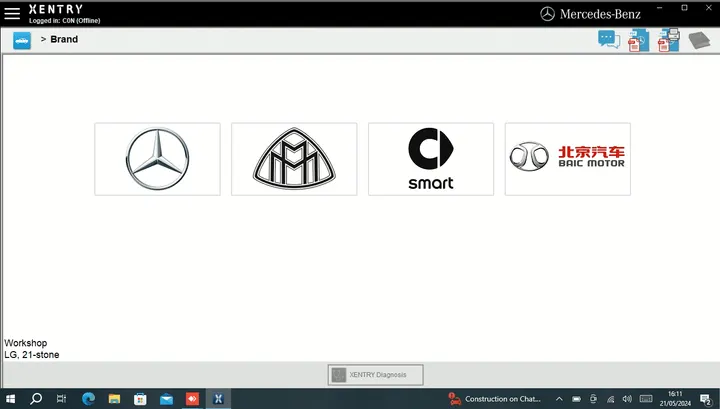
Task: Switch to the XENTRY taskbar icon
Action: (218, 398)
